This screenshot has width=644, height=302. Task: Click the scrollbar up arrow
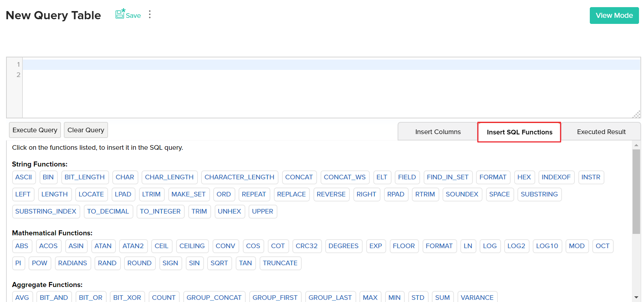[x=636, y=145]
